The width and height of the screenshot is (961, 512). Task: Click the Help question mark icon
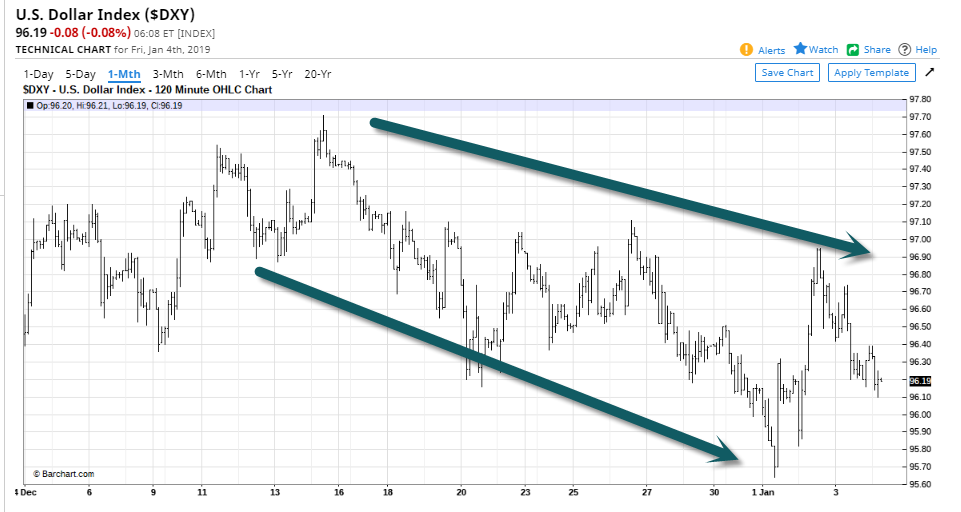[904, 50]
